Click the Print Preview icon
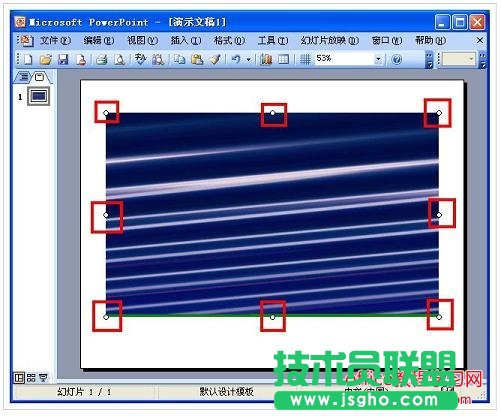501x416 pixels. 119,60
